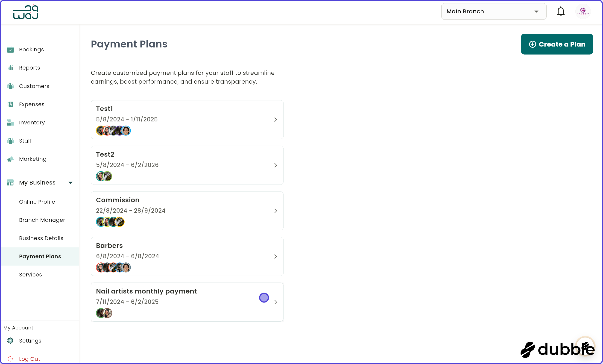Open the notification bell
The width and height of the screenshot is (603, 364).
point(561,11)
